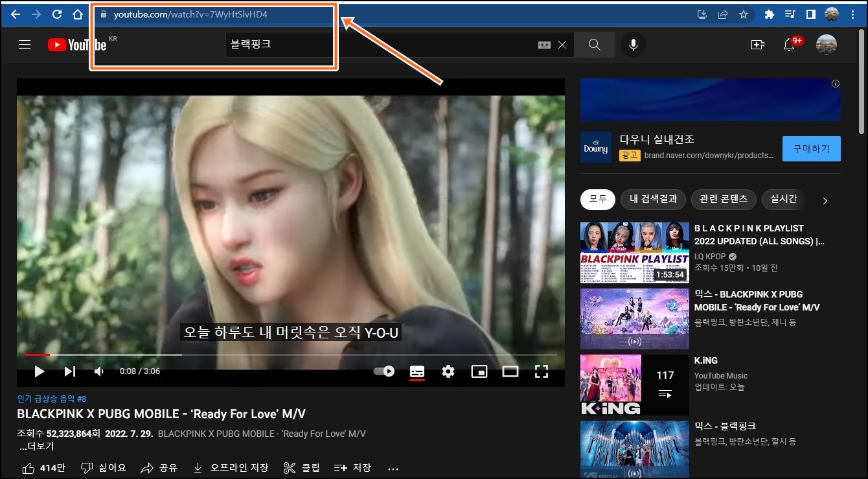The height and width of the screenshot is (479, 868).
Task: Open K.iNG playlist thumbnail
Action: [x=635, y=384]
